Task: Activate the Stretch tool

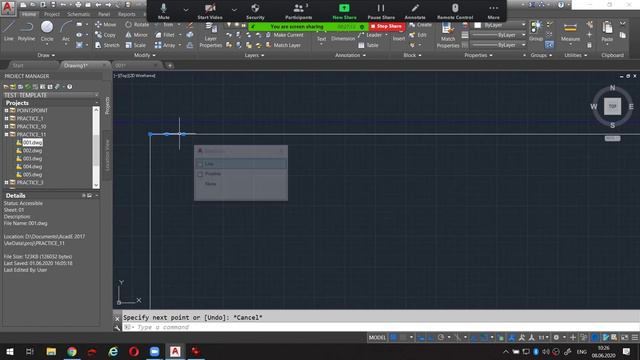Action: (x=107, y=45)
